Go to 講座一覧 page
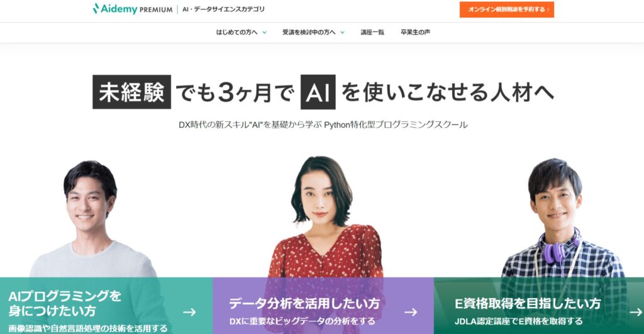Image resolution: width=644 pixels, height=334 pixels. [x=372, y=32]
